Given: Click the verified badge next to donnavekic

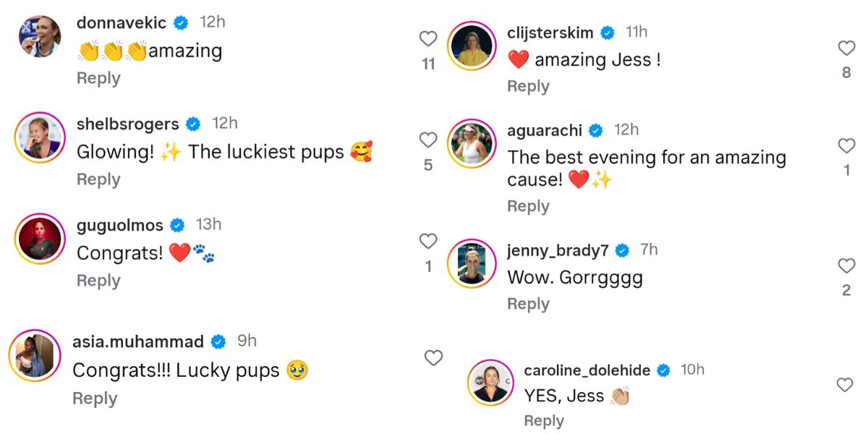Looking at the screenshot, I should (179, 22).
